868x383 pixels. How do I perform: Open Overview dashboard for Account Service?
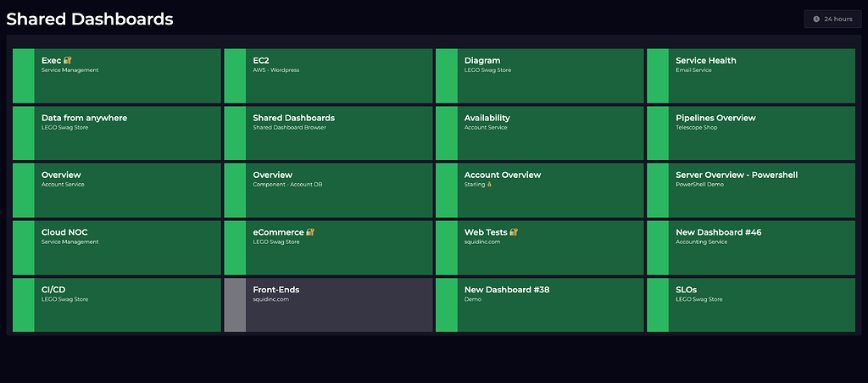tap(117, 191)
